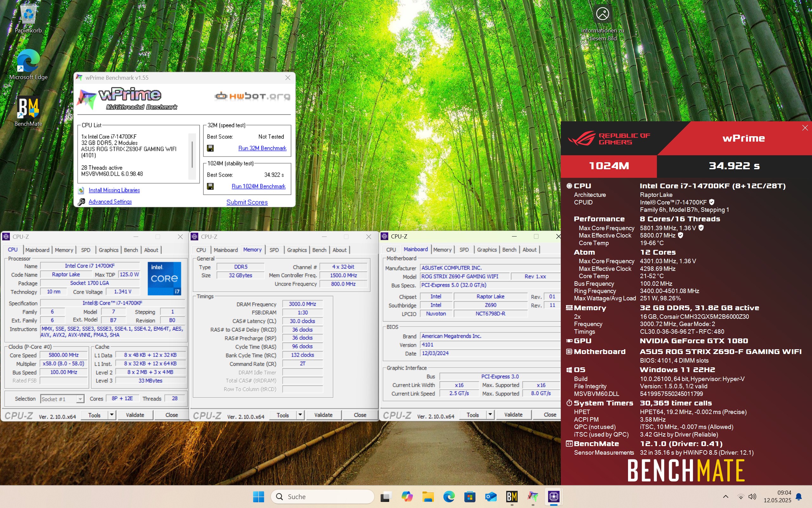Click the save icon under 1024M stability test
This screenshot has height=508, width=812.
tap(210, 186)
